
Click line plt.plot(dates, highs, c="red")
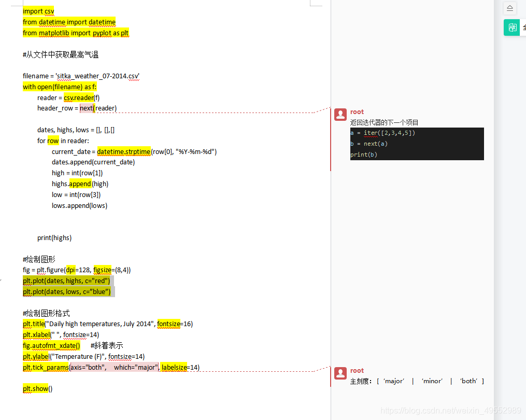tap(66, 281)
